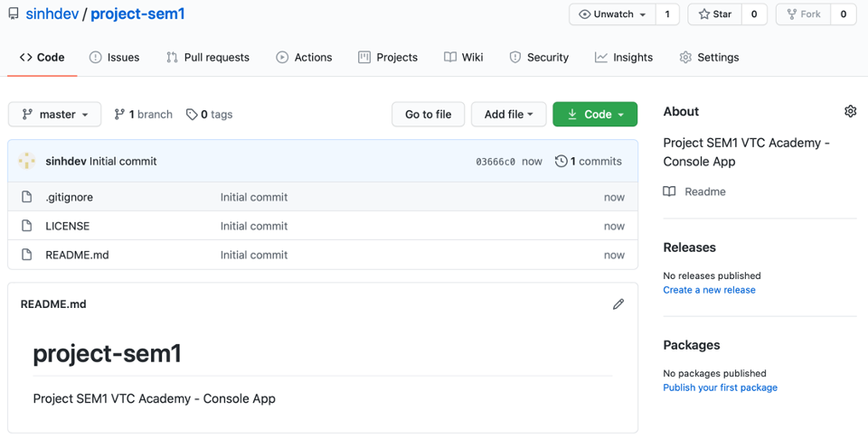Click the star count 0

point(754,14)
